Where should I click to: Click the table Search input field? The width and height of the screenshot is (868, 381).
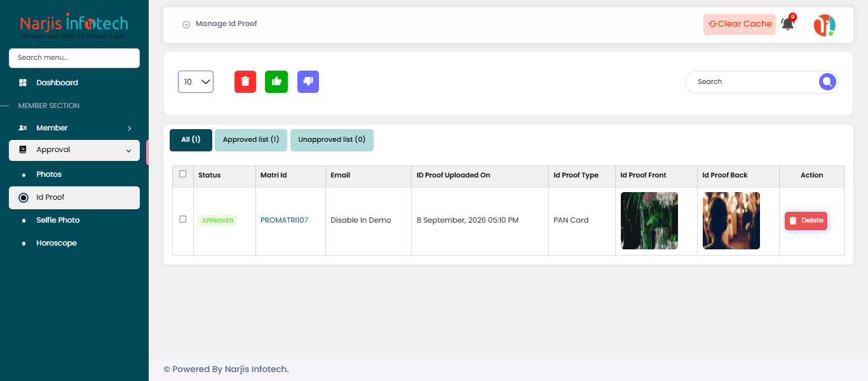(x=753, y=81)
